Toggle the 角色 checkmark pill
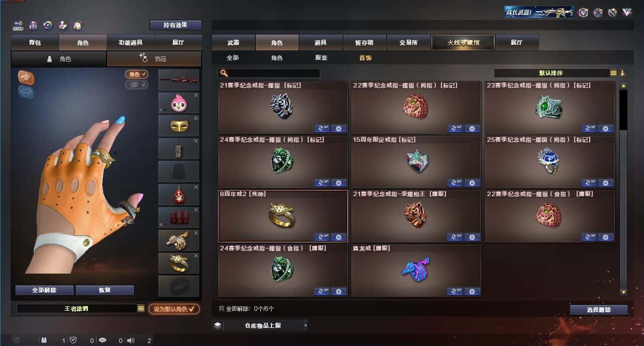Image resolution: width=644 pixels, height=346 pixels. pos(137,74)
